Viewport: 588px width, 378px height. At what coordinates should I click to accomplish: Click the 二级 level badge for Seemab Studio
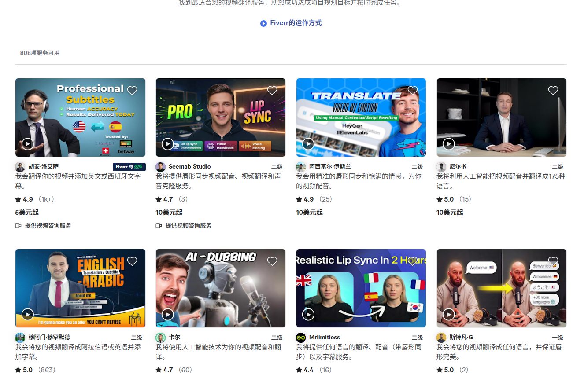[x=277, y=167]
